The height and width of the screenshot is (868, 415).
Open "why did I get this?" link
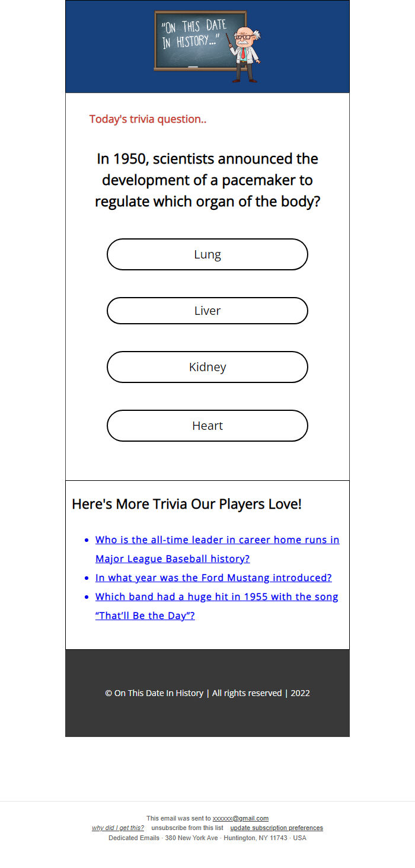point(118,828)
